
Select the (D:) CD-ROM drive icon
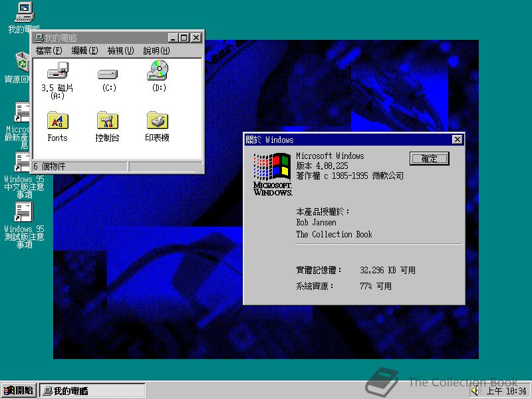[158, 70]
